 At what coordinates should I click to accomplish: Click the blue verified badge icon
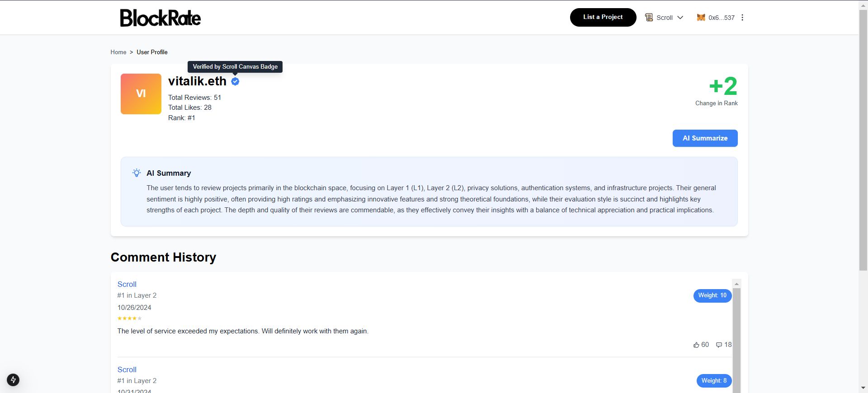coord(235,81)
